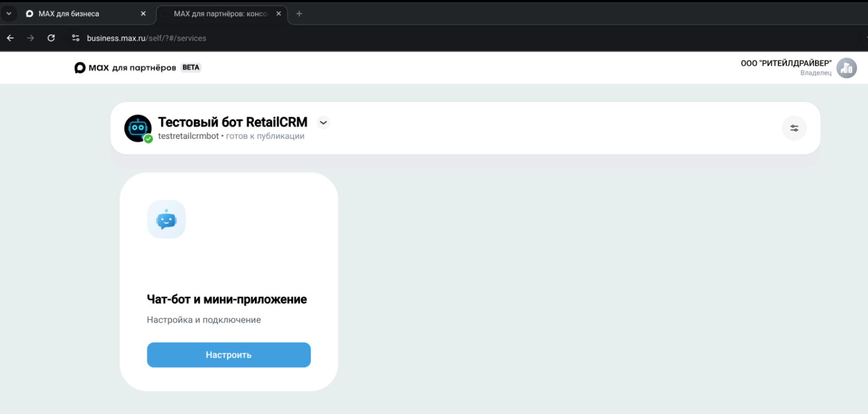Image resolution: width=868 pixels, height=414 pixels.
Task: Click the Тестовый бот RetailCRM robot avatar
Action: [x=138, y=128]
